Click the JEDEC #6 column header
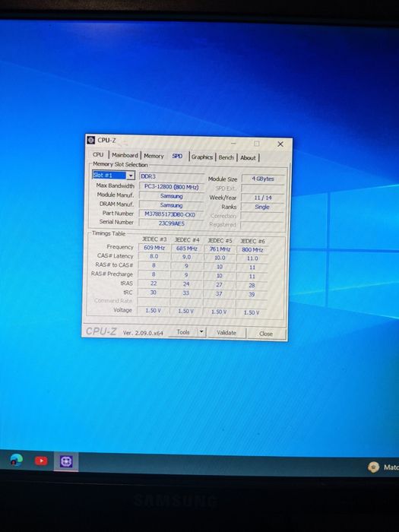 253,241
